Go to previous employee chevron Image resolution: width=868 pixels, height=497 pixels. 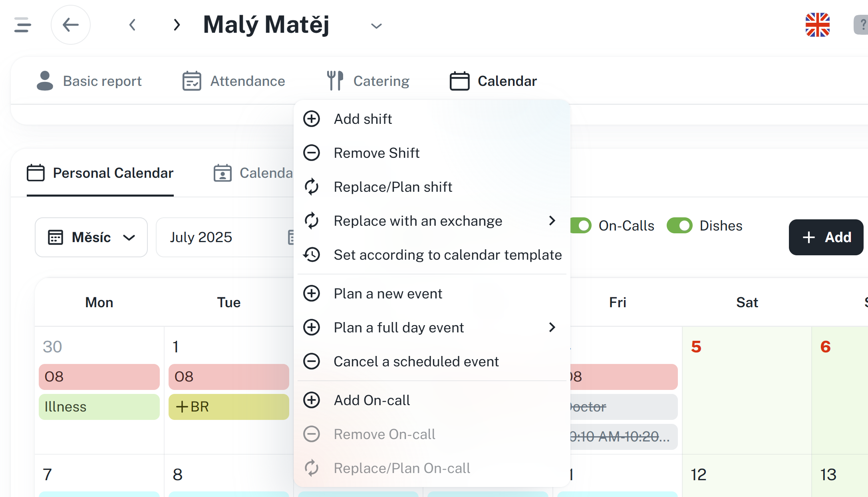[x=133, y=25]
